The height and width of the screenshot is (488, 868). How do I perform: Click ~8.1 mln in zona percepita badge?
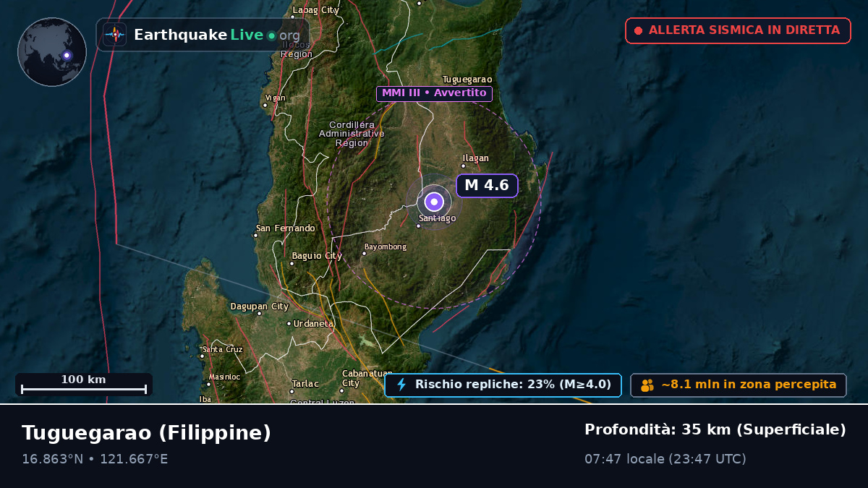[739, 385]
